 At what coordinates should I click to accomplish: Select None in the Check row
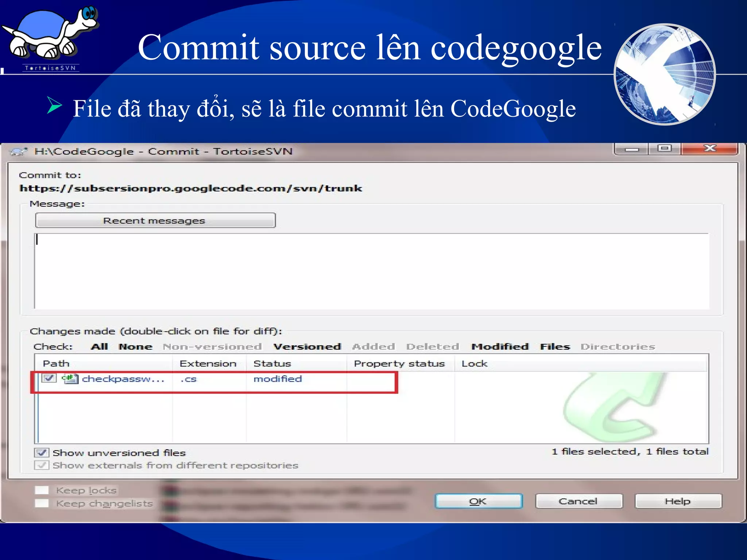coord(135,346)
